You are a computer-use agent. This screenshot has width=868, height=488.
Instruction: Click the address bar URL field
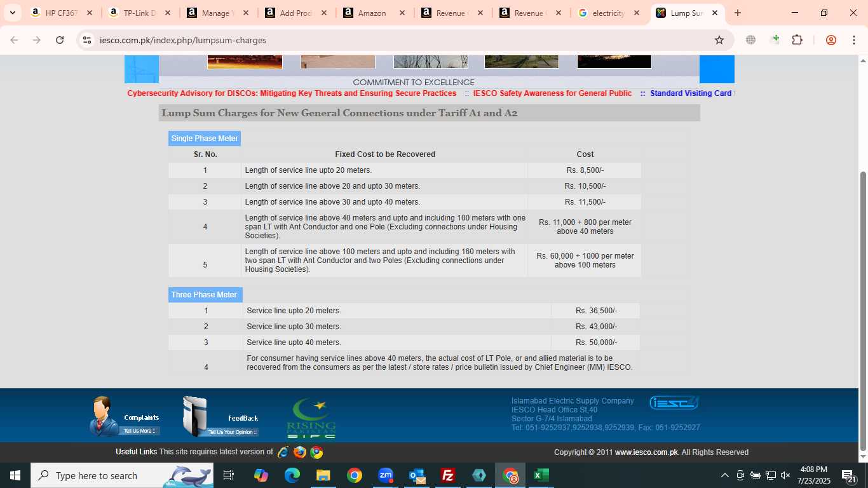pos(400,40)
